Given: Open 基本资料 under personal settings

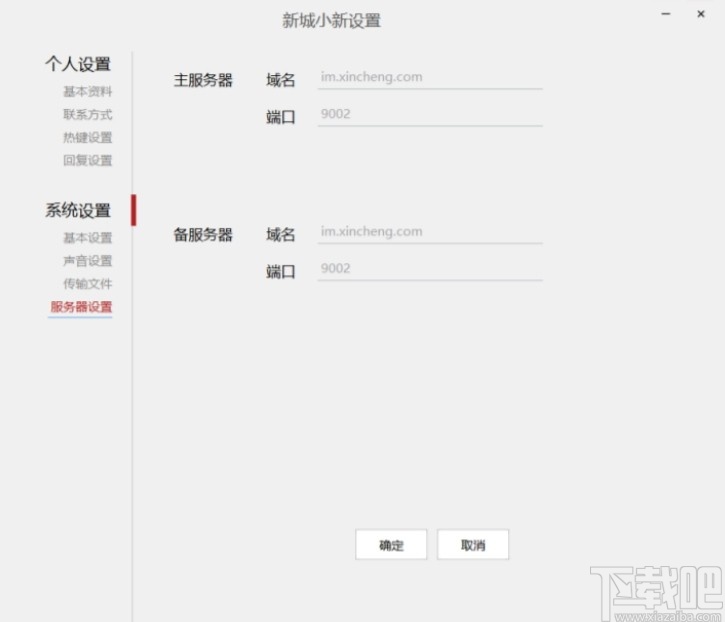Looking at the screenshot, I should pos(87,92).
